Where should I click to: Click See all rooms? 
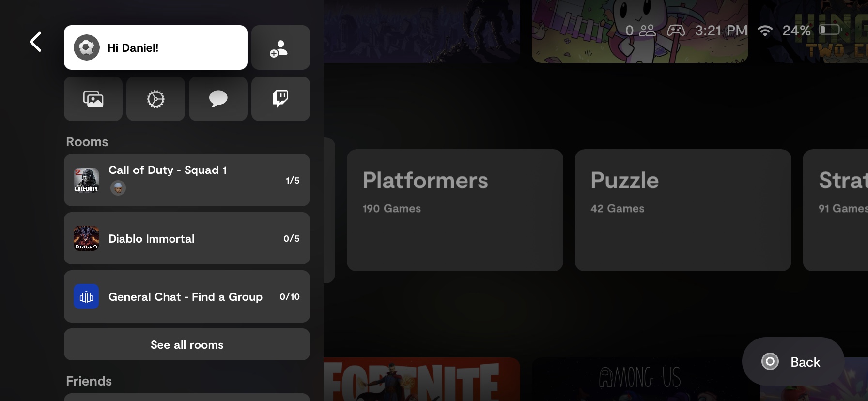187,344
